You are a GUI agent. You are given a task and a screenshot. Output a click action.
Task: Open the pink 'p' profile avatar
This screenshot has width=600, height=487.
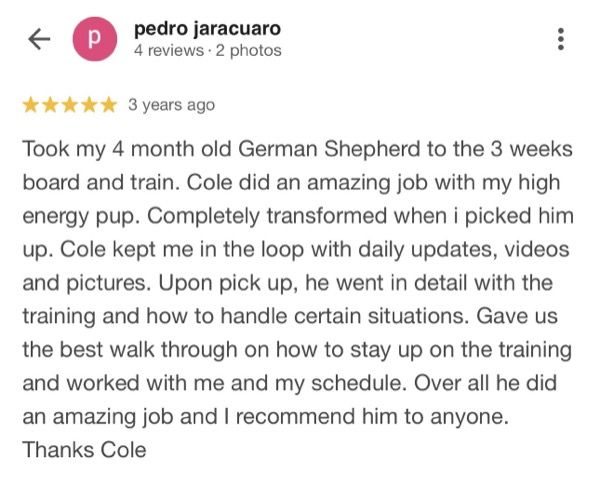click(92, 39)
